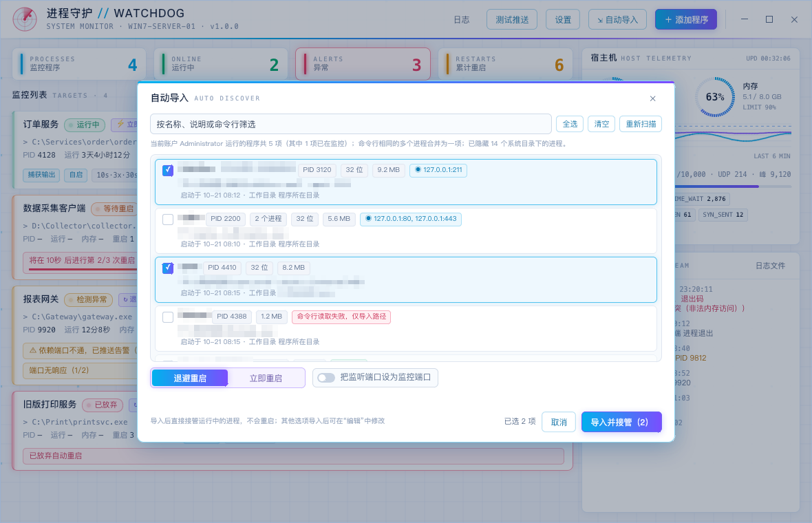Click the 订单服务 card title
This screenshot has height=523, width=812.
[x=41, y=125]
